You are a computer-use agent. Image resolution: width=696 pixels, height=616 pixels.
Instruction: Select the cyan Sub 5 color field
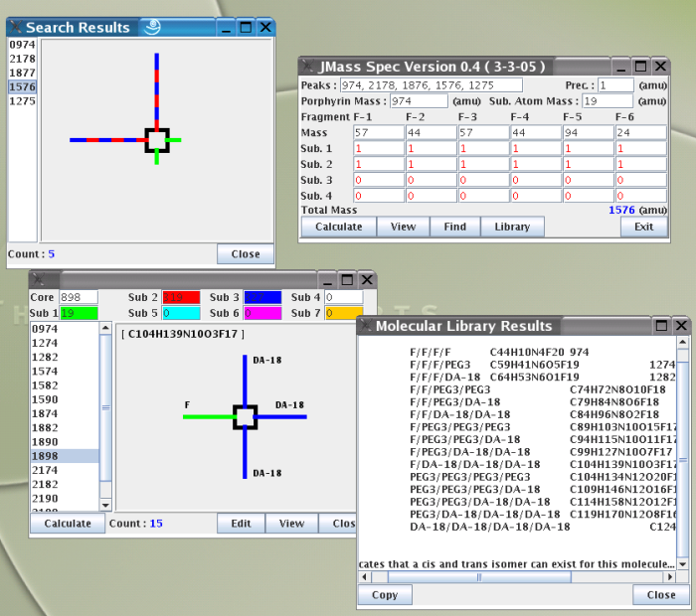181,313
